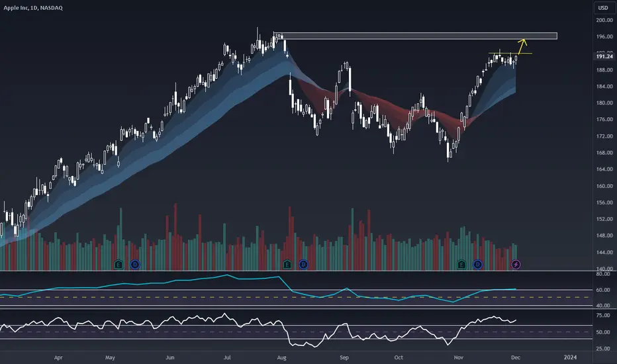Click the Oct label on time axis

click(399, 357)
